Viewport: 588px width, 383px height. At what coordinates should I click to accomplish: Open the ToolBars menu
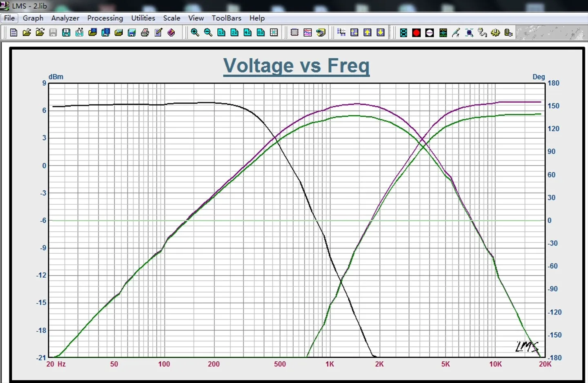tap(226, 18)
